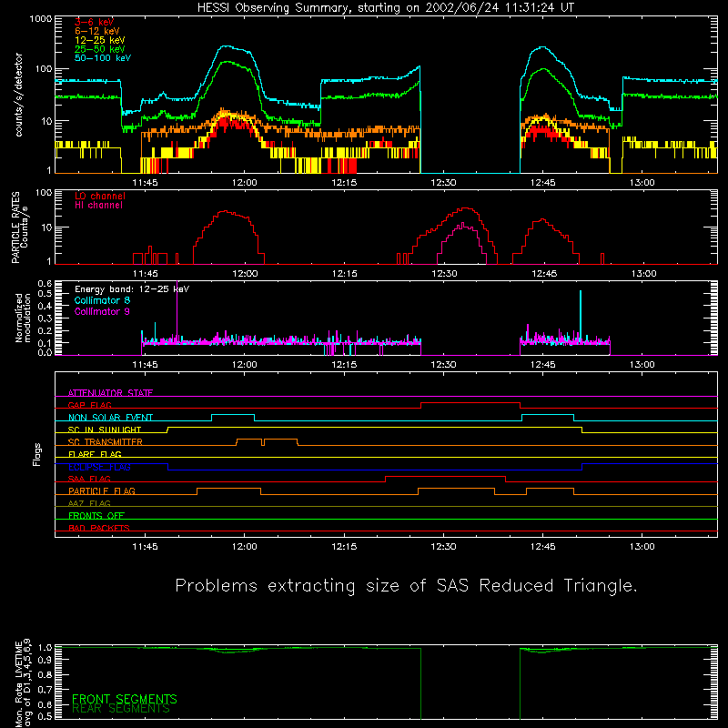The width and height of the screenshot is (728, 728).
Task: Click the dim olive 'A47 FLAG' label
Action: [89, 503]
